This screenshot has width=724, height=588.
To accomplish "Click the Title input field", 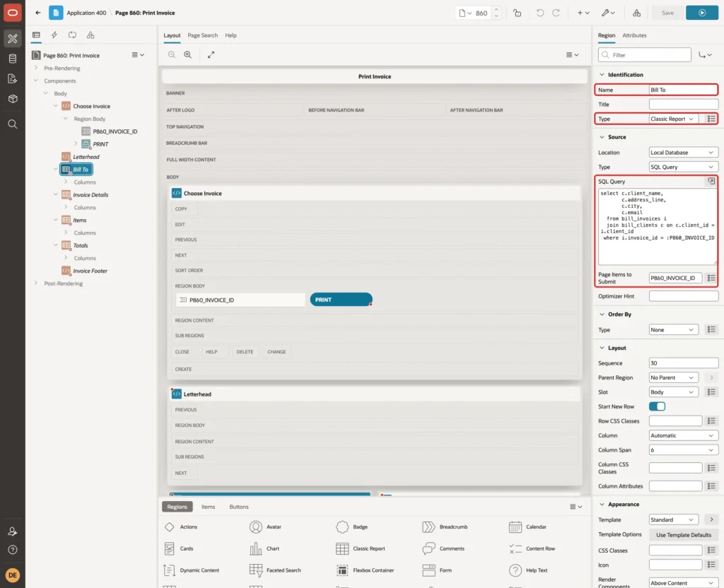I will [684, 105].
